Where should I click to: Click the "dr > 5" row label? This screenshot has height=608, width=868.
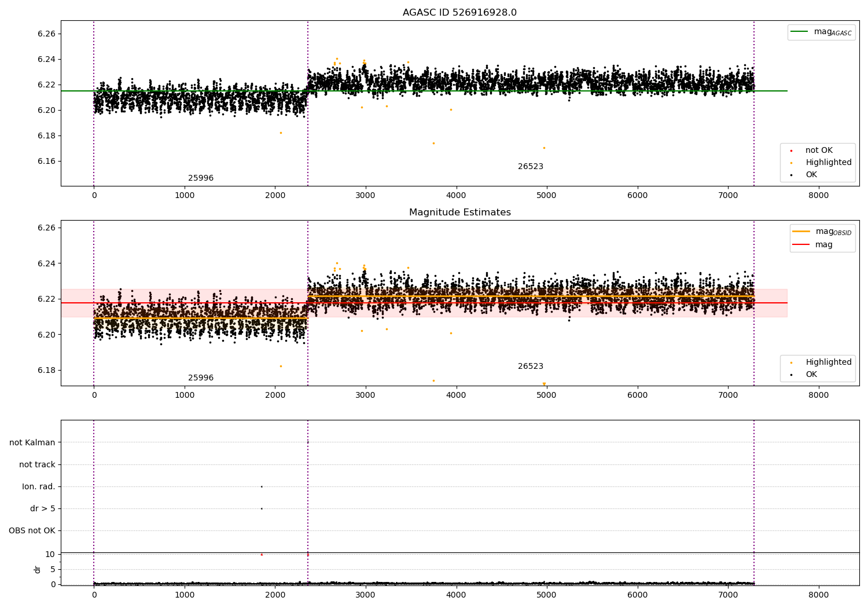click(43, 509)
